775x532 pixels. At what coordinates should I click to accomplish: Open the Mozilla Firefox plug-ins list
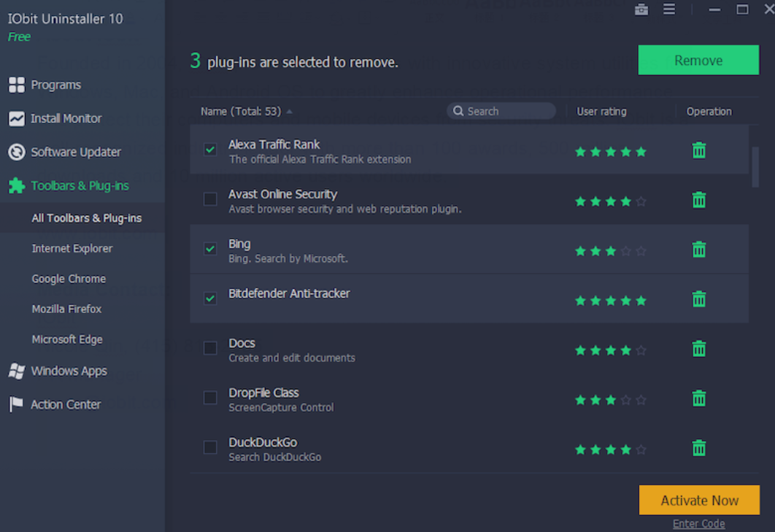66,309
